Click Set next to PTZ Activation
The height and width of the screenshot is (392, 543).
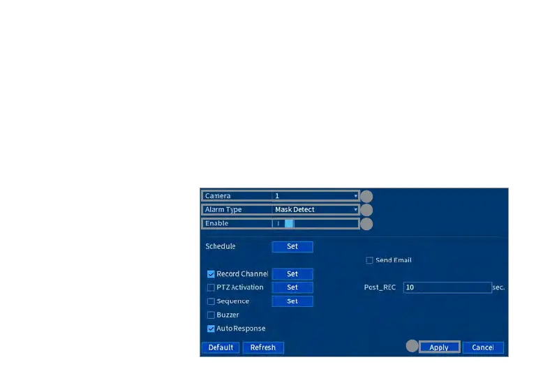(292, 287)
